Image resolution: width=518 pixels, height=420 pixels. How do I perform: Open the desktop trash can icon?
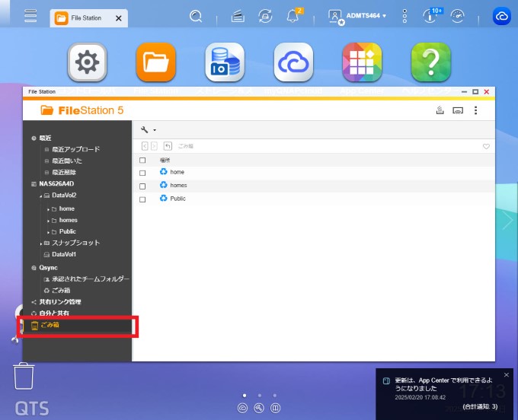point(24,376)
